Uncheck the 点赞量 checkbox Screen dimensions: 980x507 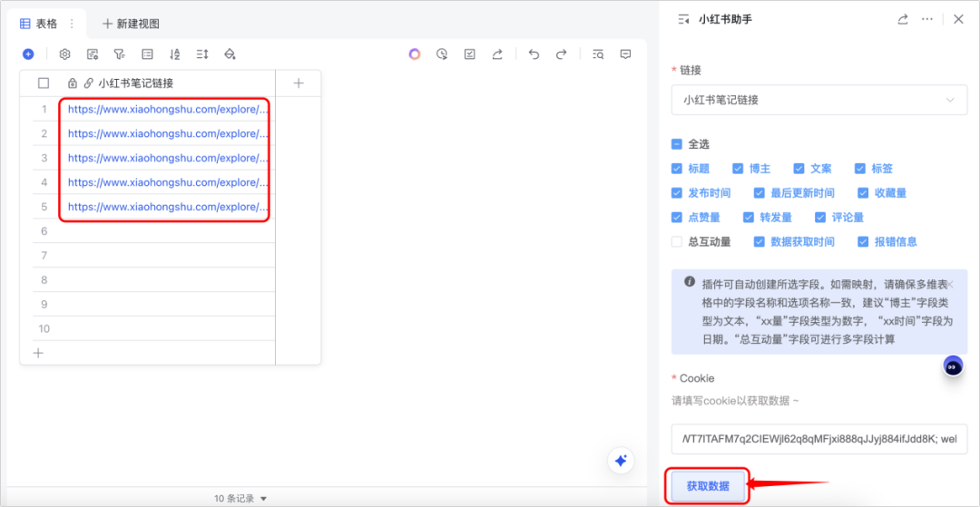click(x=676, y=218)
